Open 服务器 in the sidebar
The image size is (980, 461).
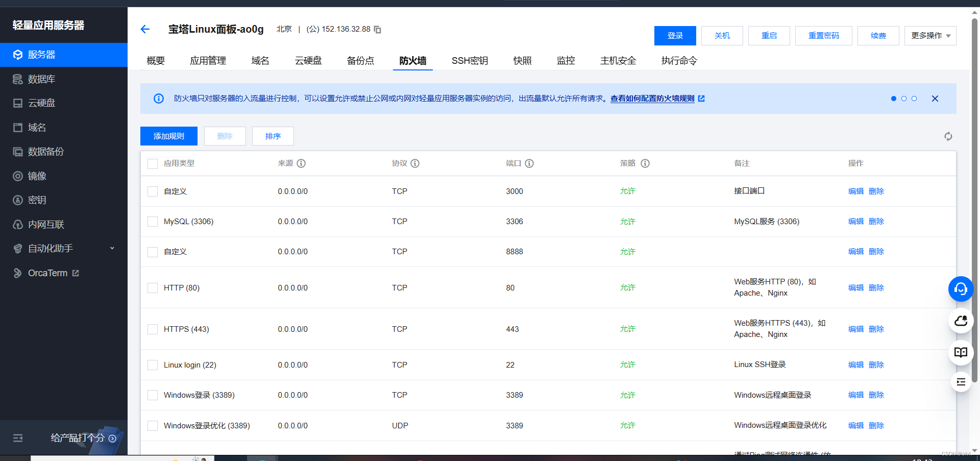click(64, 55)
